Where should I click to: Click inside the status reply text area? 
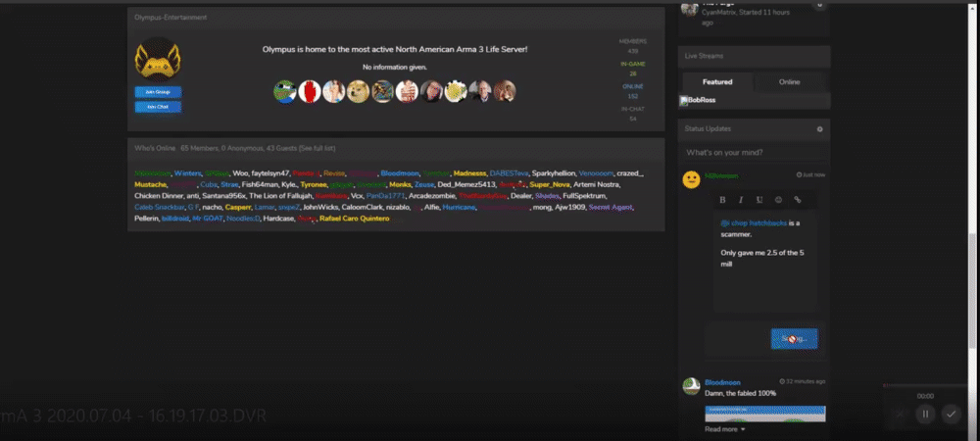coord(765,261)
